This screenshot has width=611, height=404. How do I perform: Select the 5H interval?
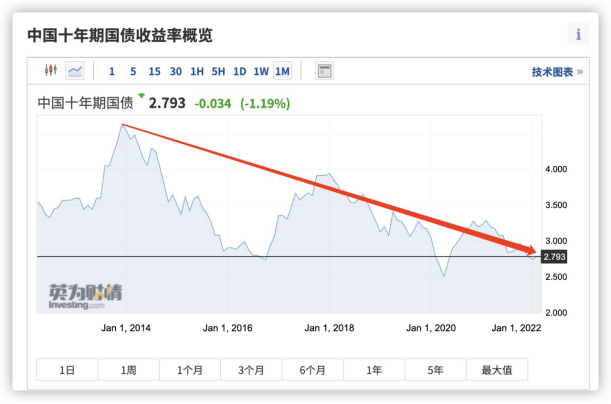[219, 72]
